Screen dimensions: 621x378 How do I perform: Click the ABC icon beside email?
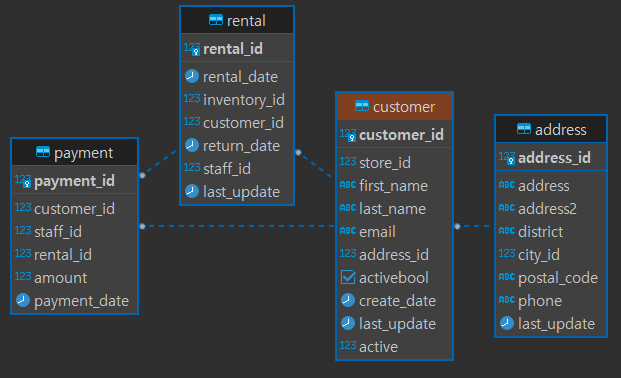[348, 231]
